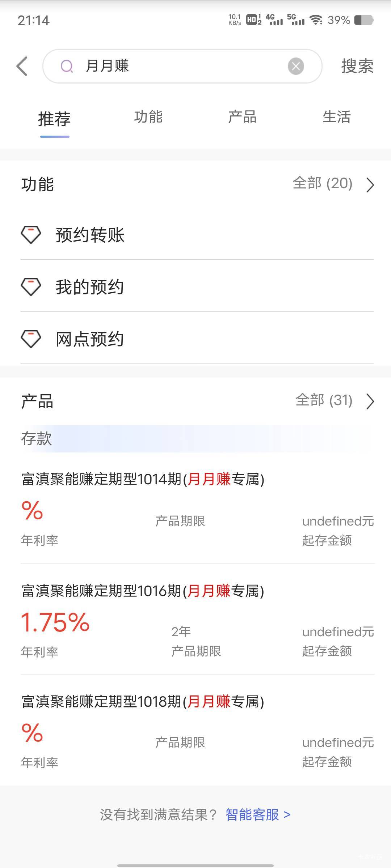This screenshot has height=868, width=391.
Task: Click the diamond icon beside 预约转账
Action: [x=31, y=235]
